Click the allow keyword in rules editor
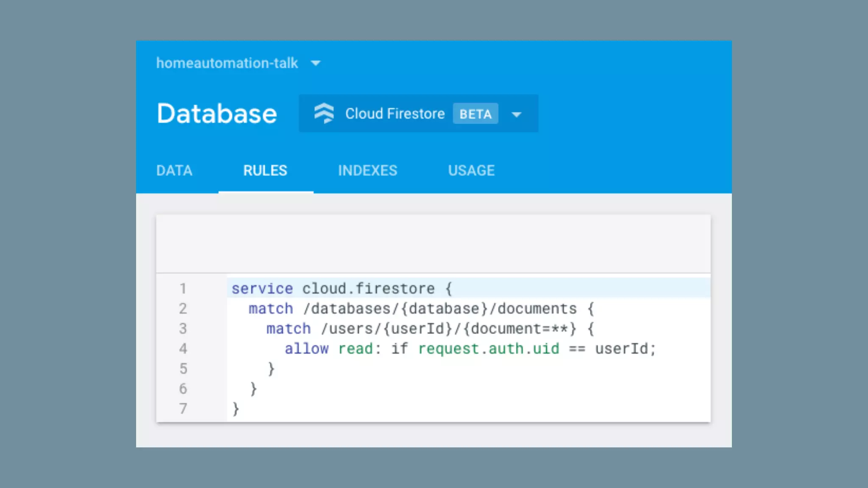 point(306,349)
